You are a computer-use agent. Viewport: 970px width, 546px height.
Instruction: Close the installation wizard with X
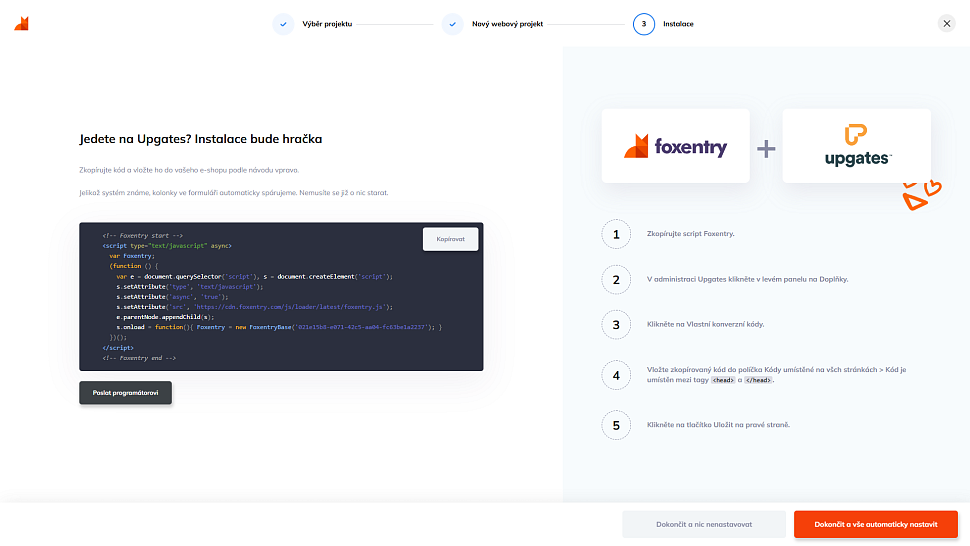[x=946, y=23]
